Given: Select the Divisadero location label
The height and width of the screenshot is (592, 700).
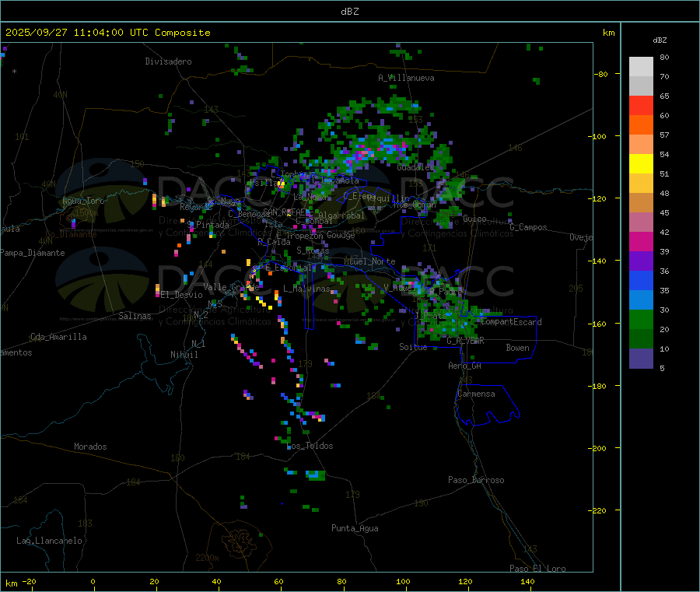Looking at the screenshot, I should [x=168, y=61].
